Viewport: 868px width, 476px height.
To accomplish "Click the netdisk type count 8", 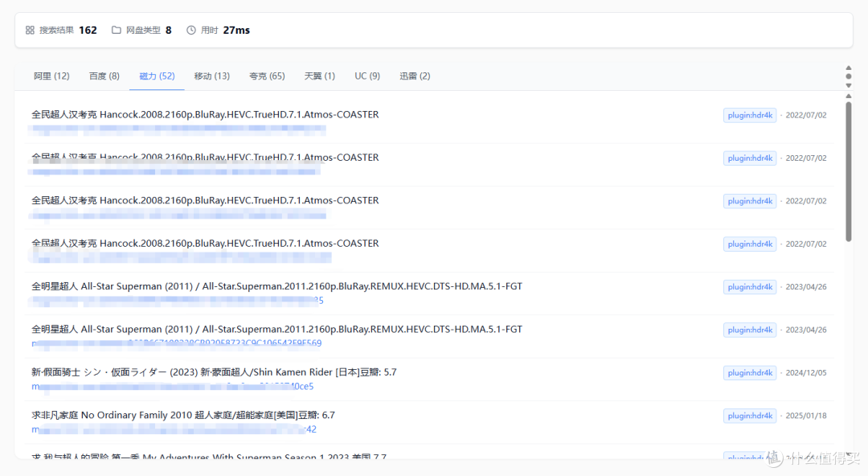I will click(x=168, y=30).
